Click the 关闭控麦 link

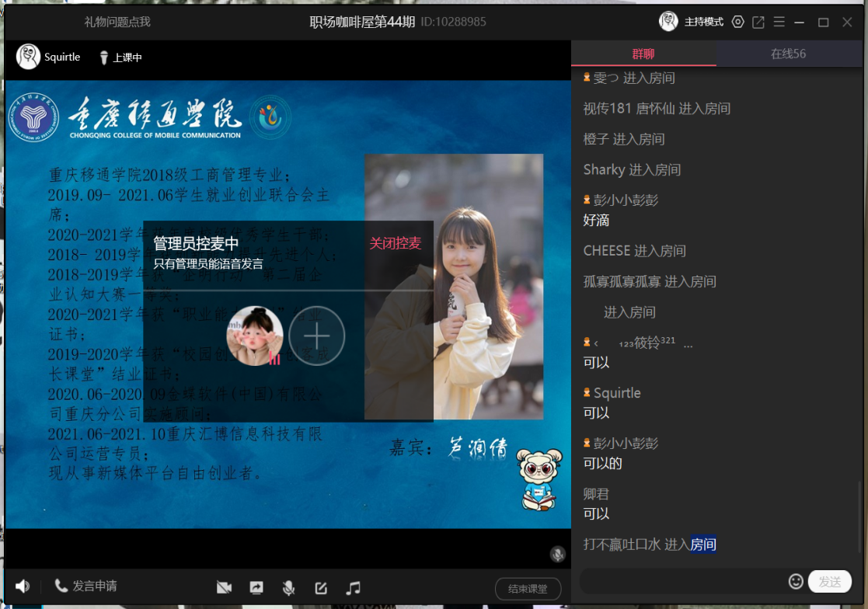tap(395, 243)
